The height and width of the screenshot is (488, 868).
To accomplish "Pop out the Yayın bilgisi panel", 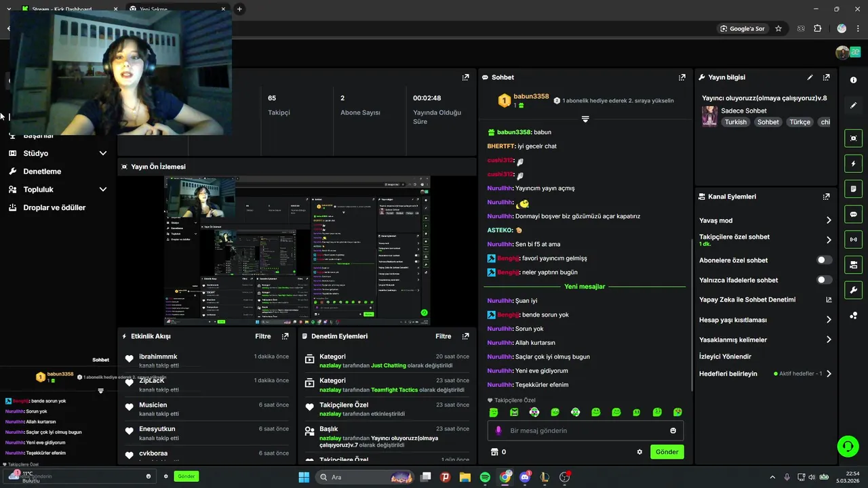I will point(826,77).
